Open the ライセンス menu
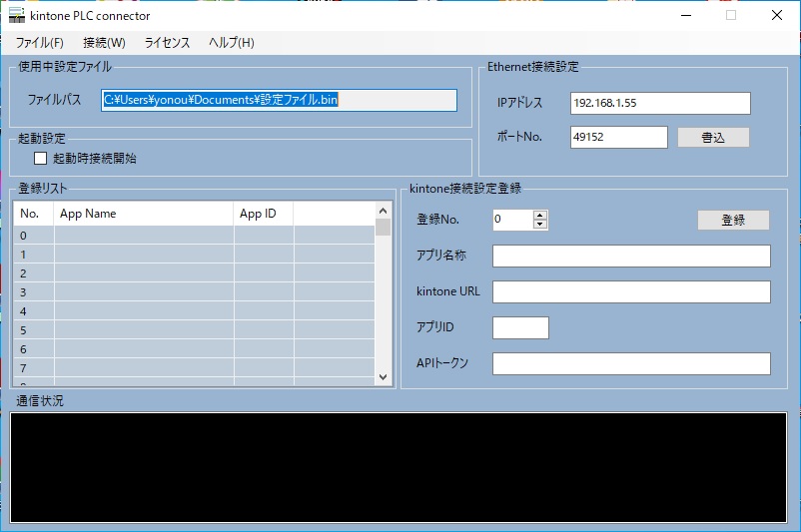 click(167, 43)
